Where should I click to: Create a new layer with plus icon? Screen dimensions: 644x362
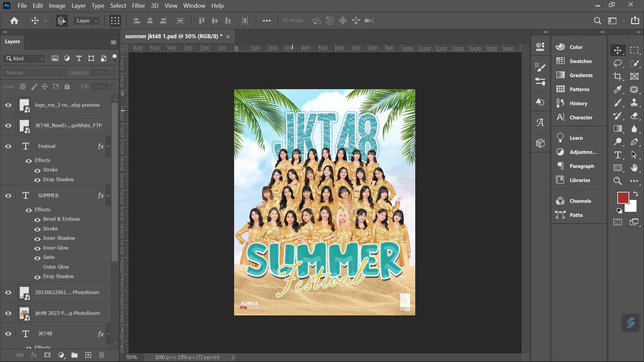click(x=88, y=355)
